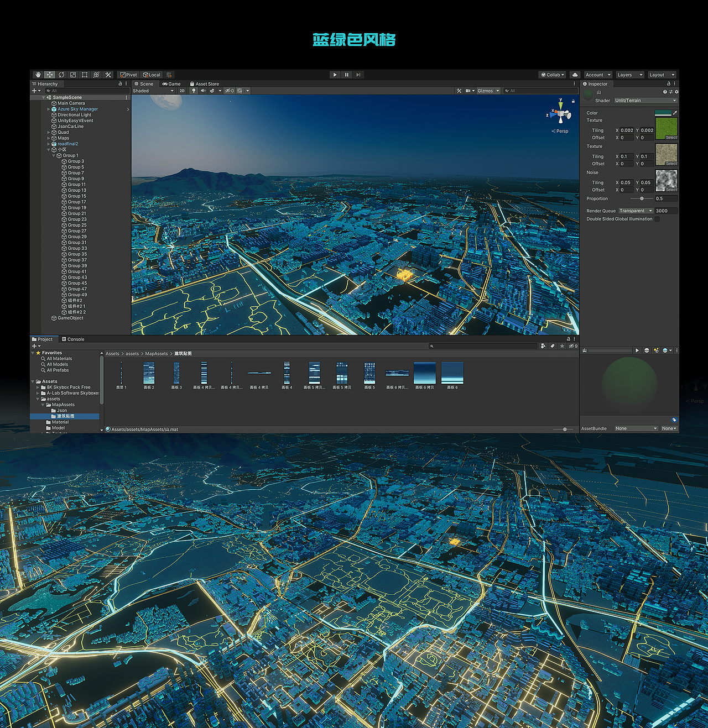Open the MapAssets breadcrumb link
Viewport: 708px width, 728px height.
pyautogui.click(x=156, y=354)
